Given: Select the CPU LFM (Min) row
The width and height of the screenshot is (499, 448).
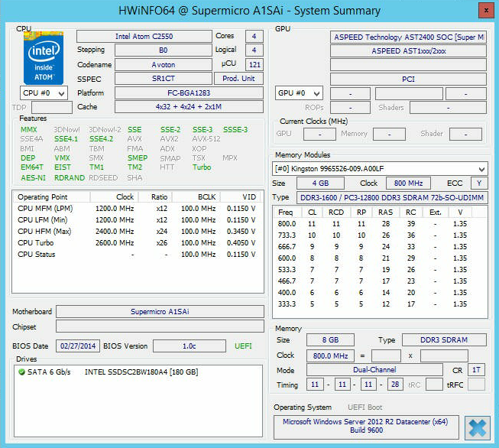Looking at the screenshot, I should (137, 219).
